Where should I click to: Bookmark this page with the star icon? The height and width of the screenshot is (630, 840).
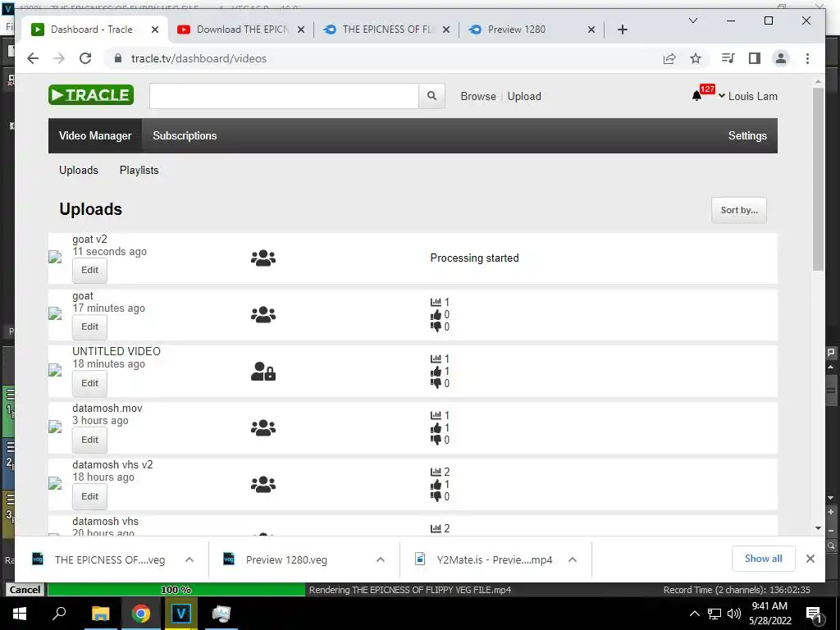click(696, 58)
